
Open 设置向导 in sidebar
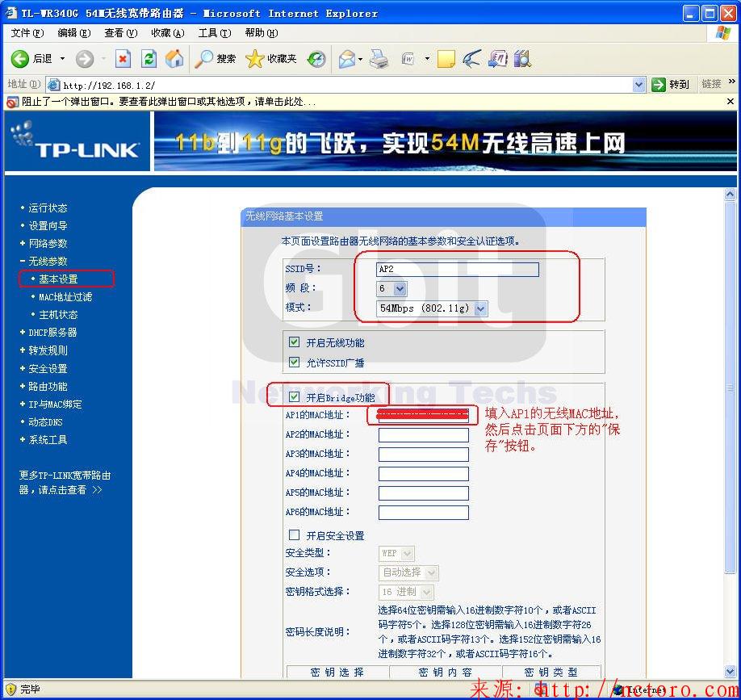pos(48,226)
